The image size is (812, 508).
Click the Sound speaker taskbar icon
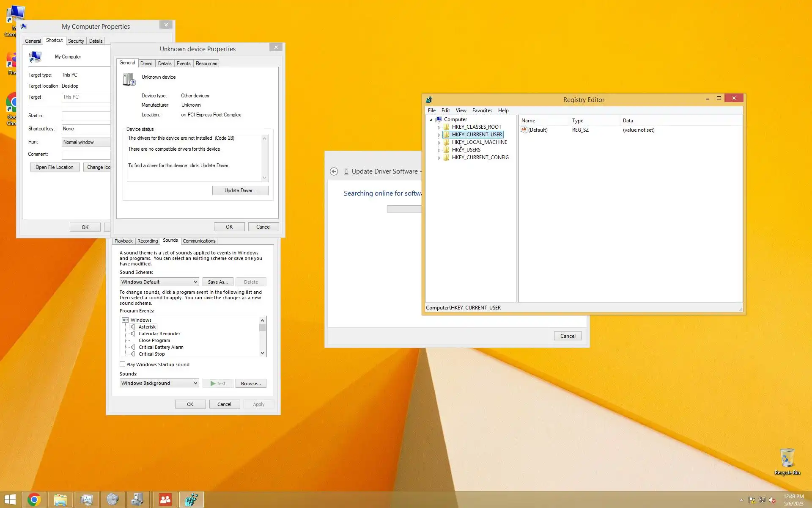(112, 500)
